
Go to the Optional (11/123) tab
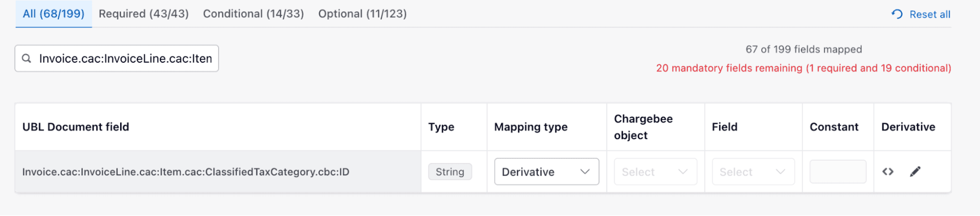point(362,14)
